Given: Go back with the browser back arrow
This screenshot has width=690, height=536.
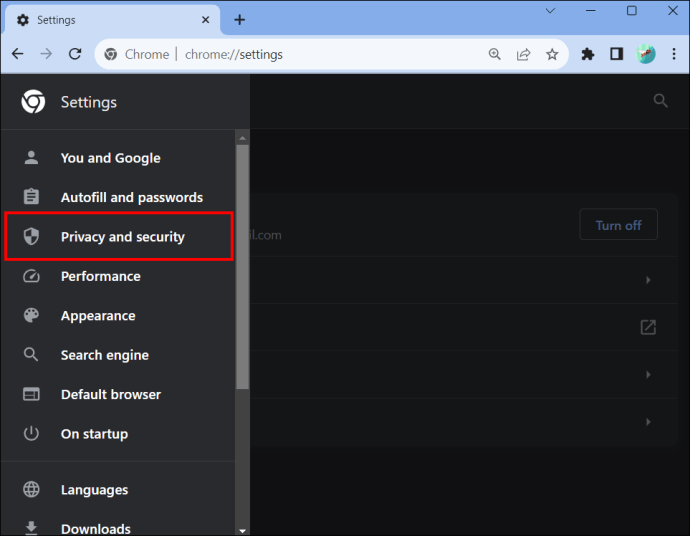Looking at the screenshot, I should pos(18,54).
